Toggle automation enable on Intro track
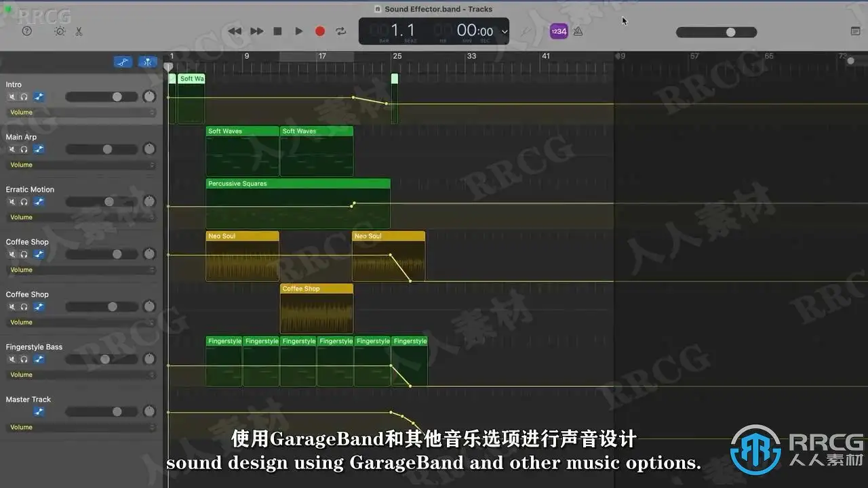This screenshot has height=488, width=868. pos(39,97)
